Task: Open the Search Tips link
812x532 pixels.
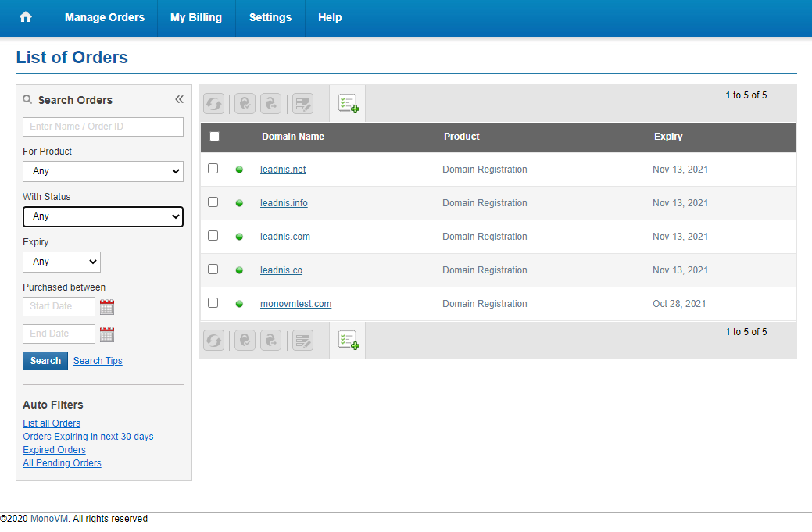Action: 97,360
